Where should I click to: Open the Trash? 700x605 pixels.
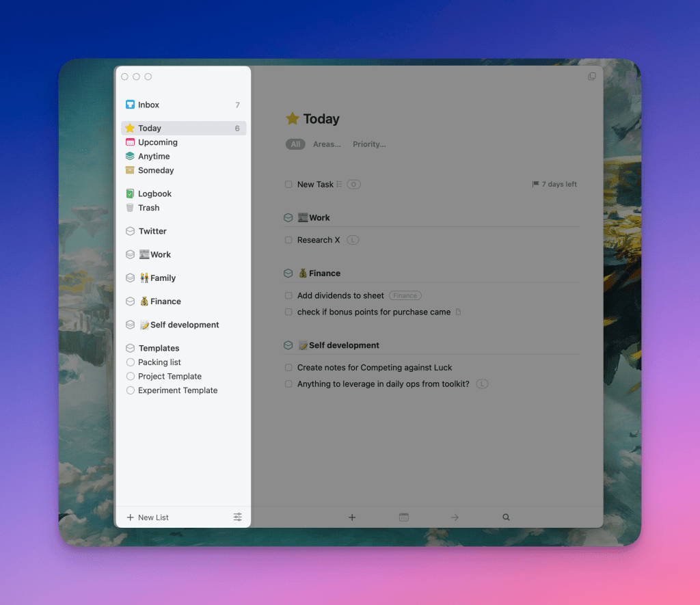pyautogui.click(x=148, y=208)
